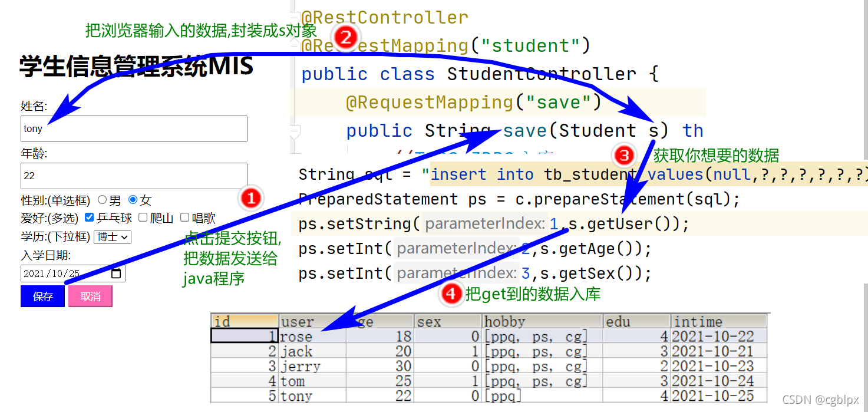Click the 入学日期 date field
868x412 pixels.
[x=73, y=273]
